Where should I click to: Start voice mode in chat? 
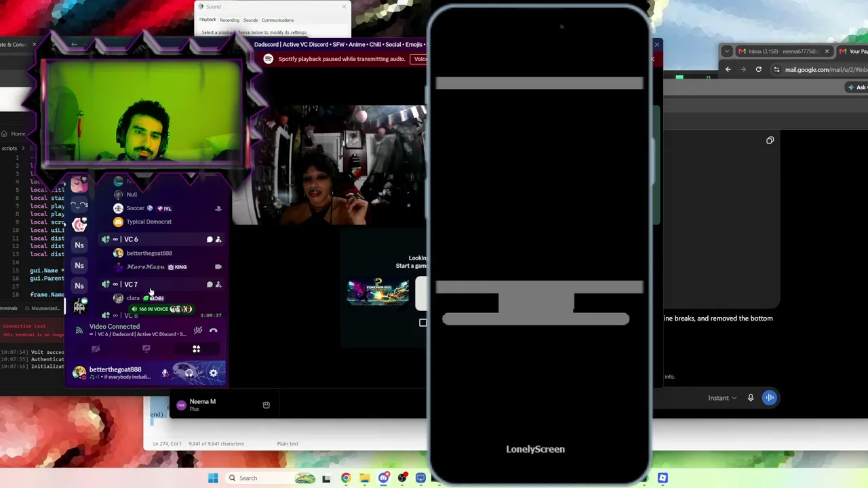click(x=770, y=398)
